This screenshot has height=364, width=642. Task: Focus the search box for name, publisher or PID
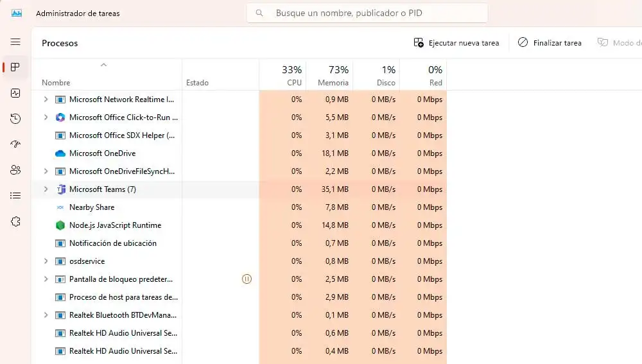pyautogui.click(x=367, y=13)
